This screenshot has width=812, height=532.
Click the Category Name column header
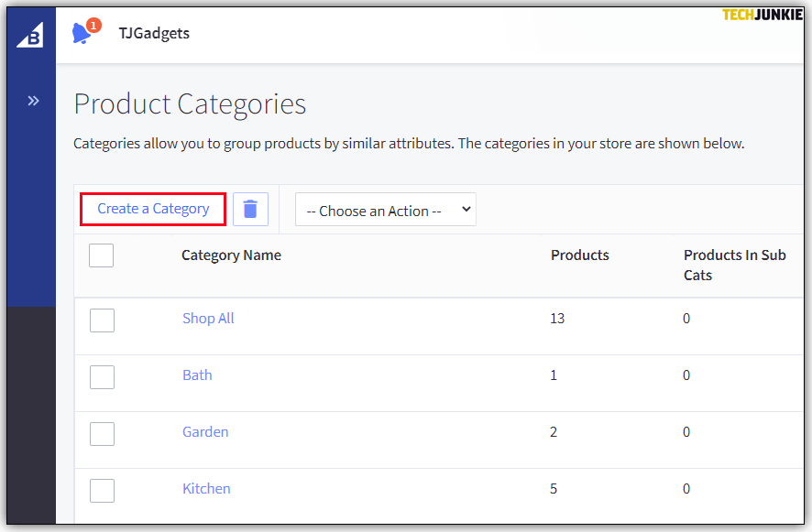(x=231, y=255)
